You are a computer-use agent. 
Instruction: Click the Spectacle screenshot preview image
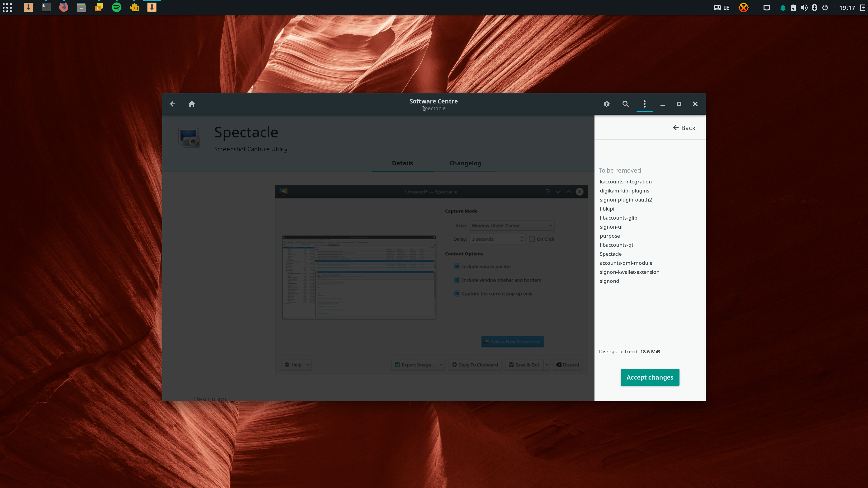[431, 281]
